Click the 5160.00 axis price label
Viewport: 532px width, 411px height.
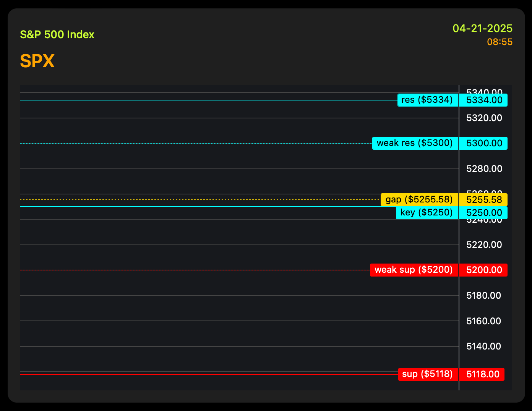483,321
